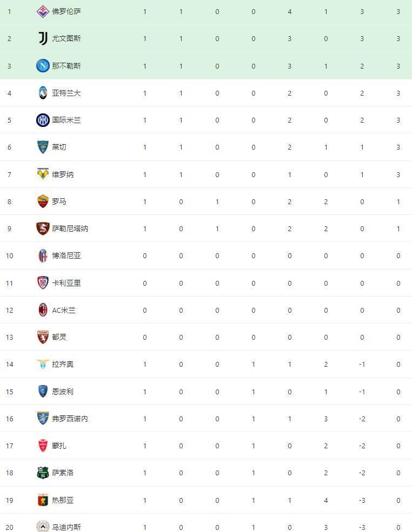The image size is (412, 532).
Task: Open the 弗罗西诺内 team link
Action: coord(70,419)
